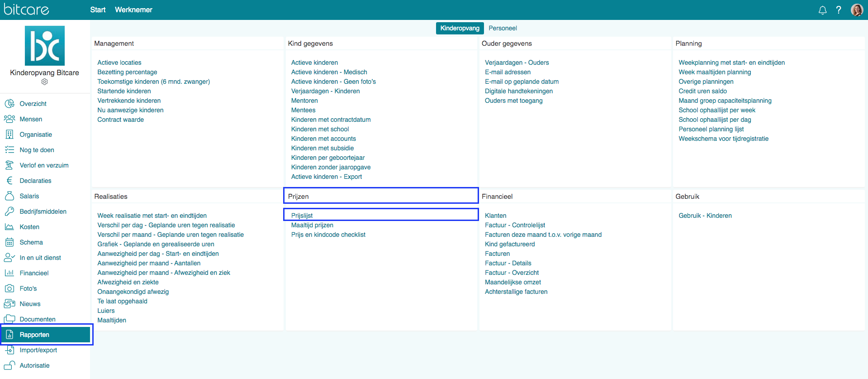Click the Bedrijfsmiddelen key icon
The image size is (868, 379).
[9, 211]
